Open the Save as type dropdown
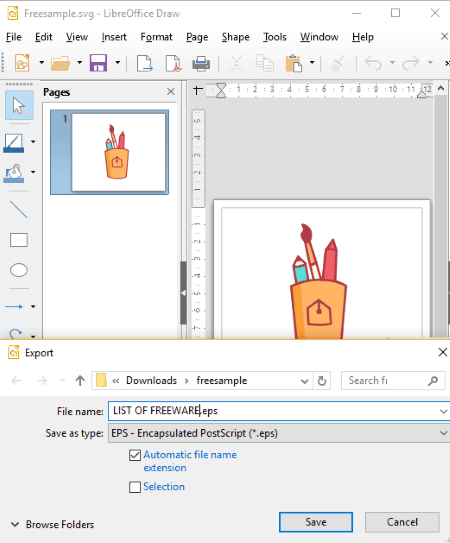This screenshot has height=543, width=450. coord(279,433)
